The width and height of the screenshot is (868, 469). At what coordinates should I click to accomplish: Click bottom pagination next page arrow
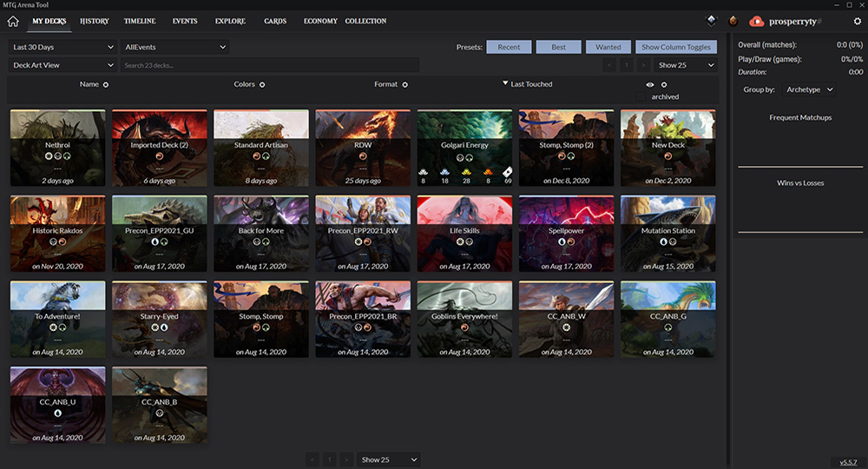(x=346, y=459)
